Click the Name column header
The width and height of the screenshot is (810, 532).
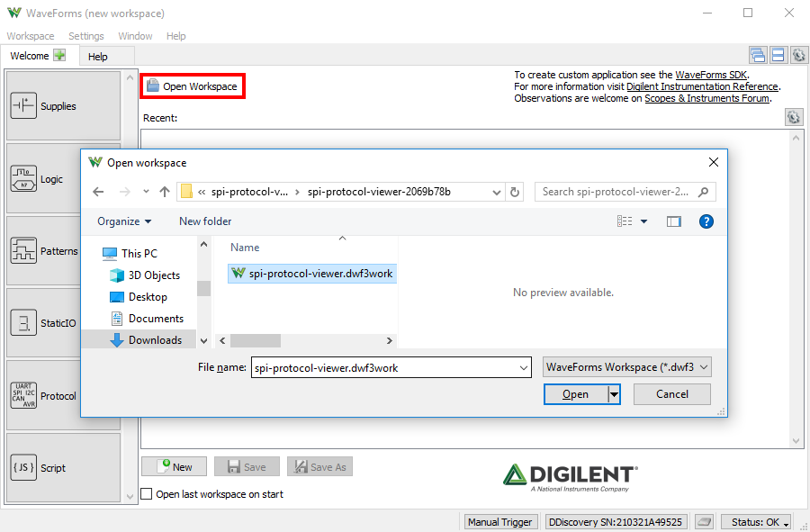click(245, 248)
